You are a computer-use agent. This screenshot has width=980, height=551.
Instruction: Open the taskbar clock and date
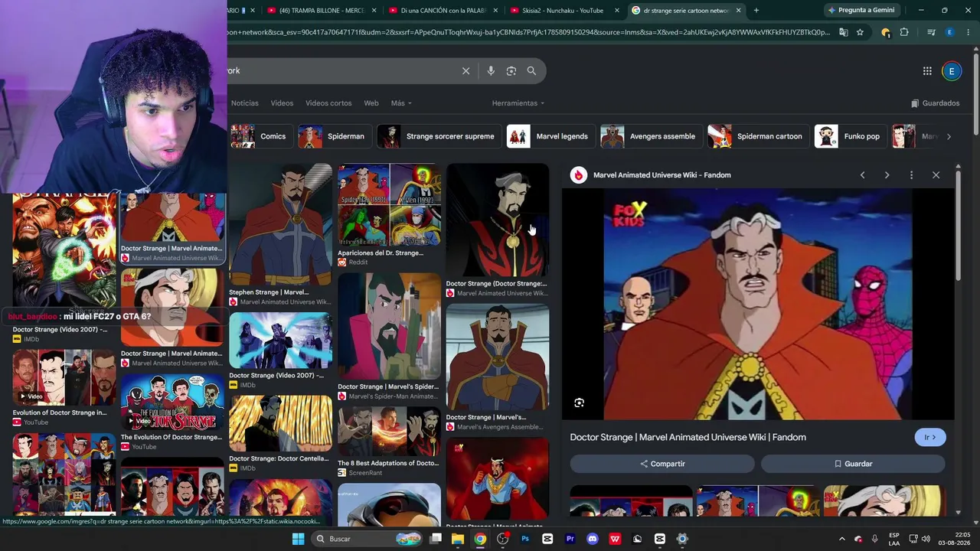[955, 539]
